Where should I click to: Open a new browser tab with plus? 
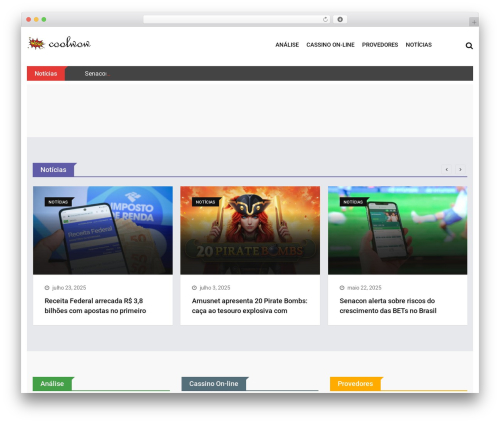point(474,22)
